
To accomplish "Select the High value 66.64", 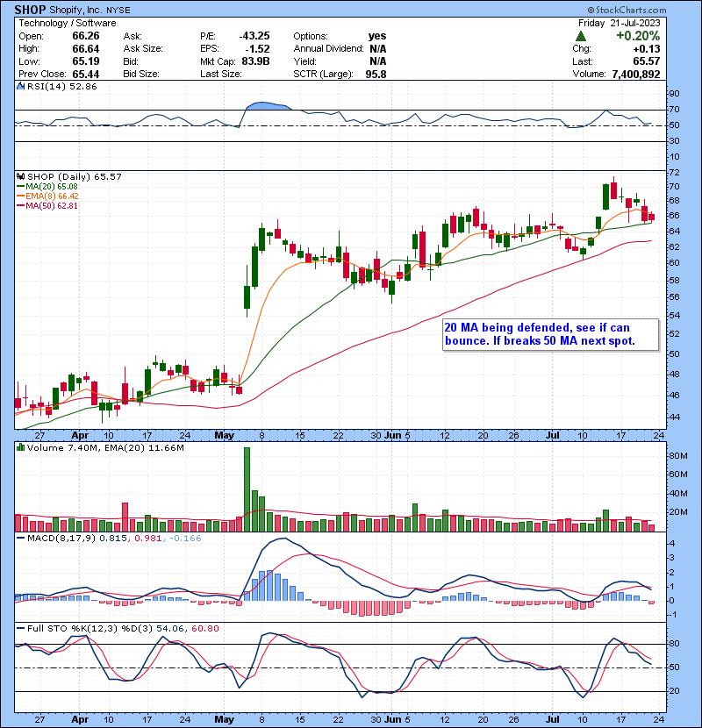I will click(86, 49).
